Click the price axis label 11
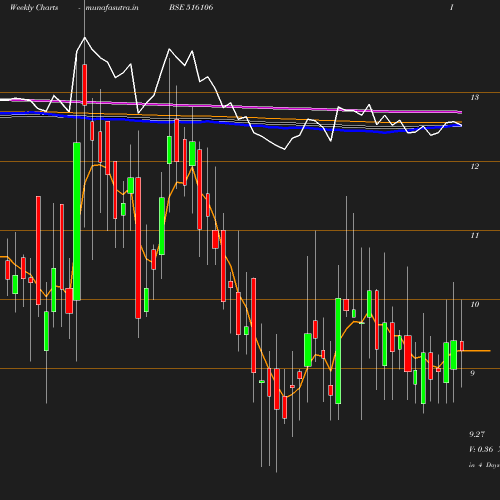The height and width of the screenshot is (500, 500). [x=475, y=236]
